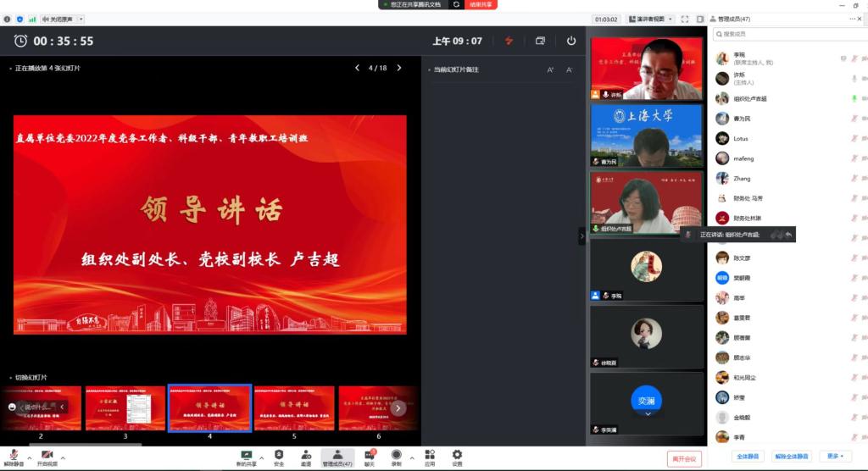Click the 开启视频 camera icon
Image resolution: width=868 pixels, height=471 pixels.
coord(47,455)
